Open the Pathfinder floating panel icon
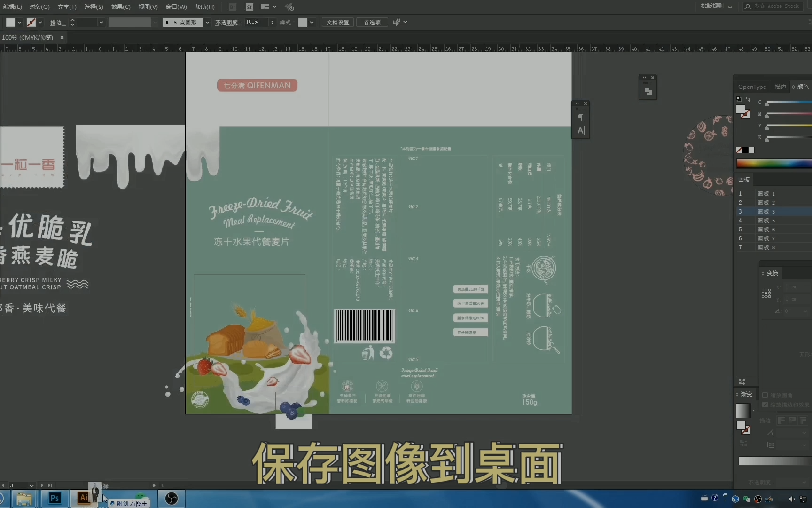 [648, 91]
